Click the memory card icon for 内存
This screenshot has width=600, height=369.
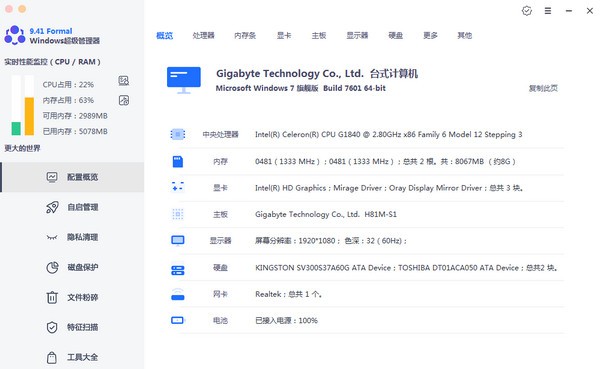click(x=178, y=162)
